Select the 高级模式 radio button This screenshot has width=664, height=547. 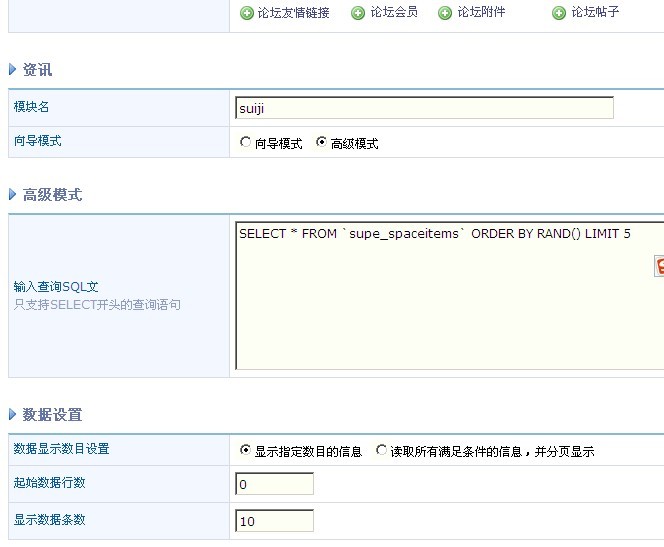(321, 143)
